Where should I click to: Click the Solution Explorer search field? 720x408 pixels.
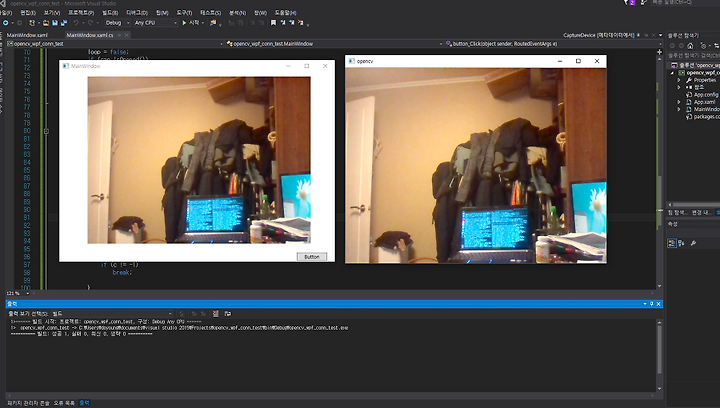click(x=693, y=56)
